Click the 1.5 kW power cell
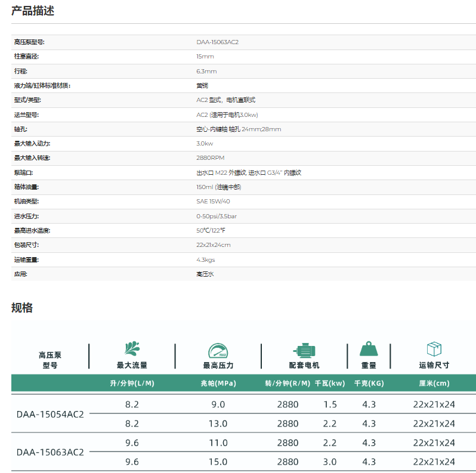Viewport: 476px width, 473px height. [330, 404]
